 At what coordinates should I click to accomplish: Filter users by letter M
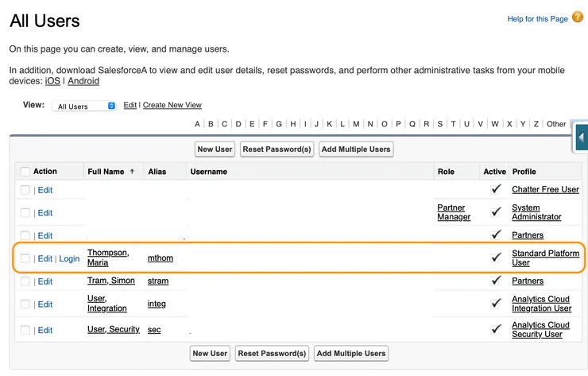click(x=357, y=124)
